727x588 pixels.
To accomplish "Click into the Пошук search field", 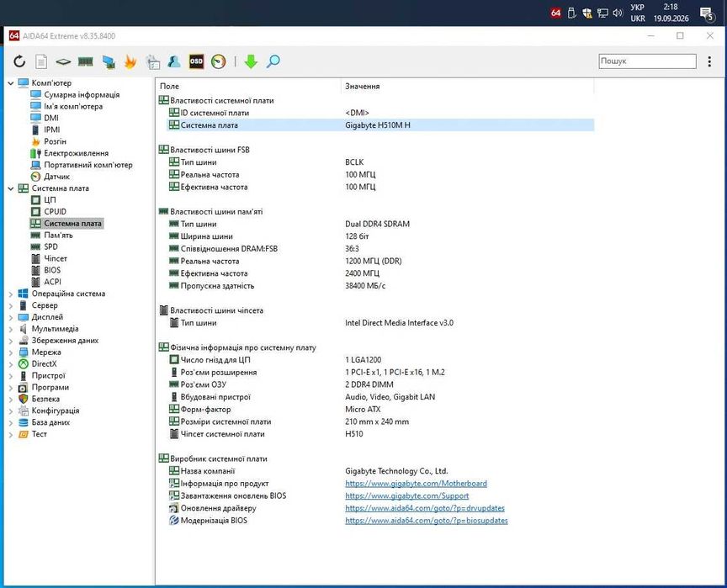I will 647,61.
